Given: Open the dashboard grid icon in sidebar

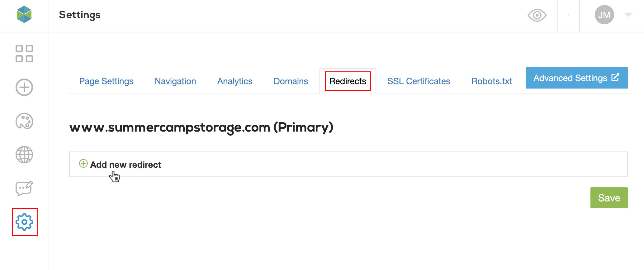Looking at the screenshot, I should 24,53.
